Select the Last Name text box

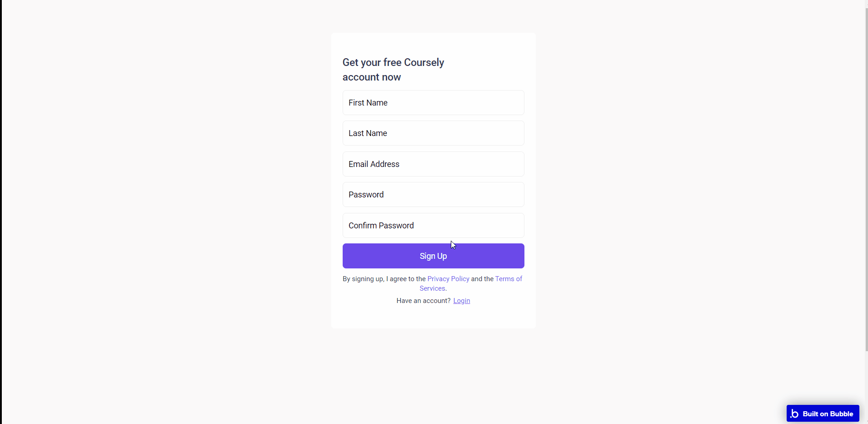pos(433,133)
